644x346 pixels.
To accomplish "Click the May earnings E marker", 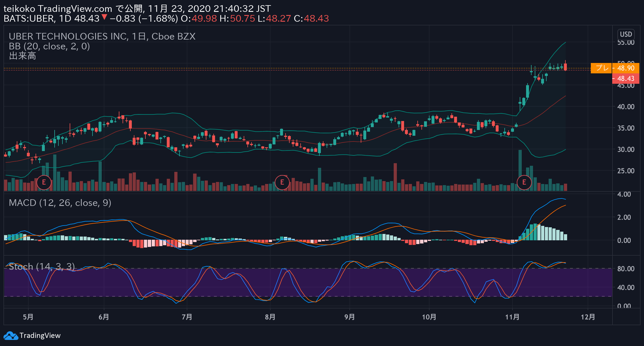I will coord(44,183).
